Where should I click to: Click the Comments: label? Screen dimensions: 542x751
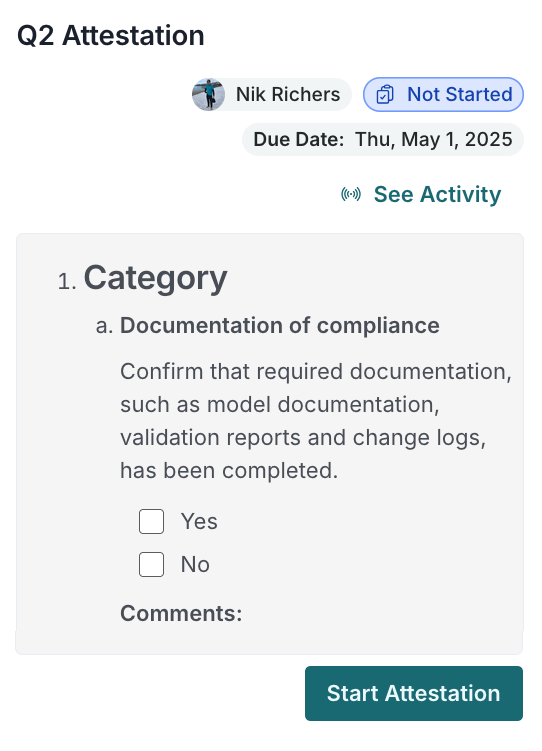[181, 613]
